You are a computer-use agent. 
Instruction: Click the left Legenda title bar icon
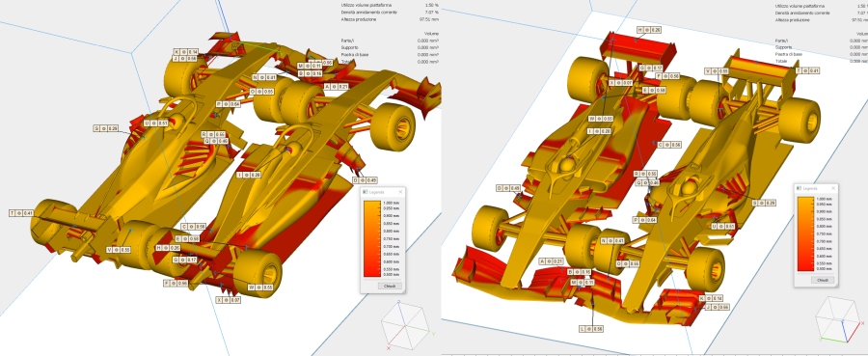[x=365, y=192]
